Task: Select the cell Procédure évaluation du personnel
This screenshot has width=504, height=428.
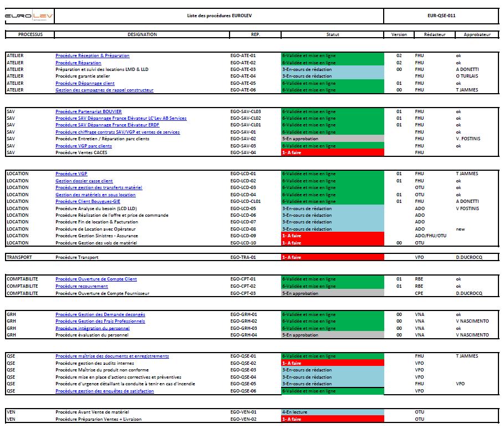Action: coord(92,335)
